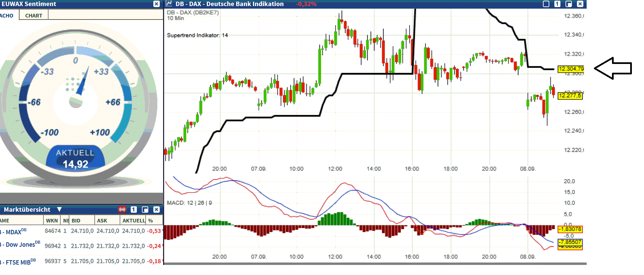
Task: Click the MDAX change value -0,53
Action: pyautogui.click(x=154, y=231)
